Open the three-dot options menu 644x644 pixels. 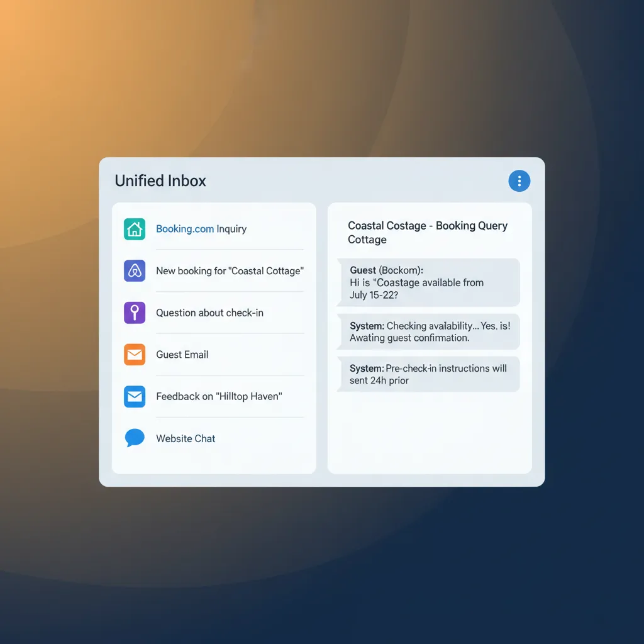[x=519, y=180]
